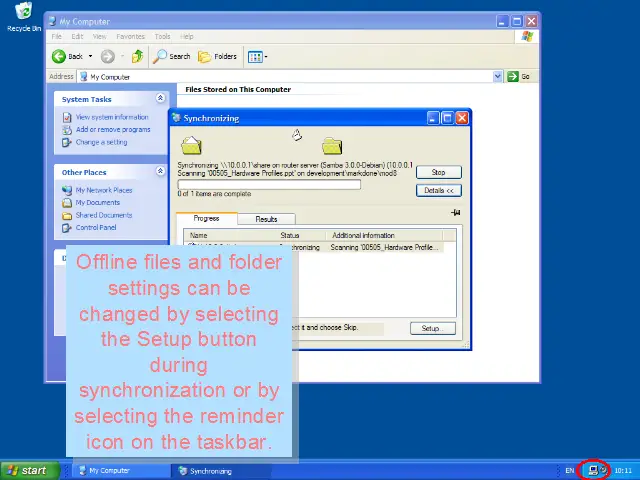Screen dimensions: 640x480
Task: Open Search in My Computer toolbar
Action: [171, 56]
